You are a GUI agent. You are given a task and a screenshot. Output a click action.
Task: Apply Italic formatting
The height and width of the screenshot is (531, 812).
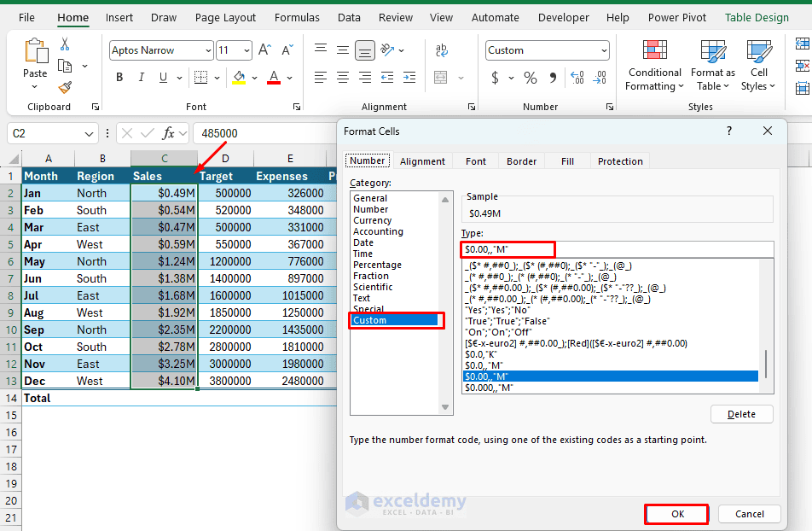(142, 78)
